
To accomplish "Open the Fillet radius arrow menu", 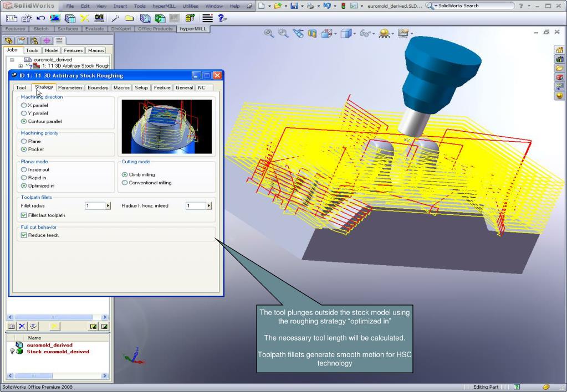I will tap(108, 206).
